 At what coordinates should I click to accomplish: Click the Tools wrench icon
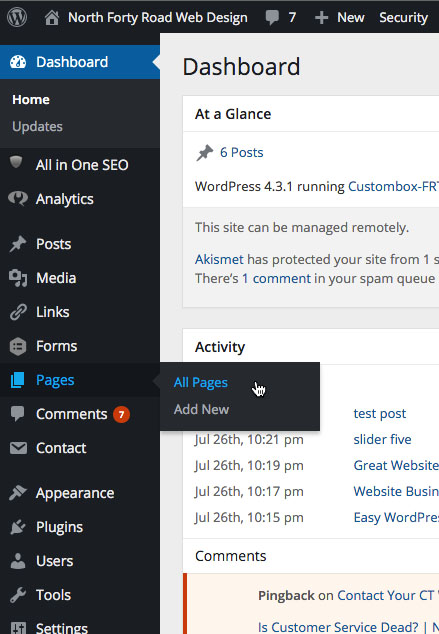18,595
